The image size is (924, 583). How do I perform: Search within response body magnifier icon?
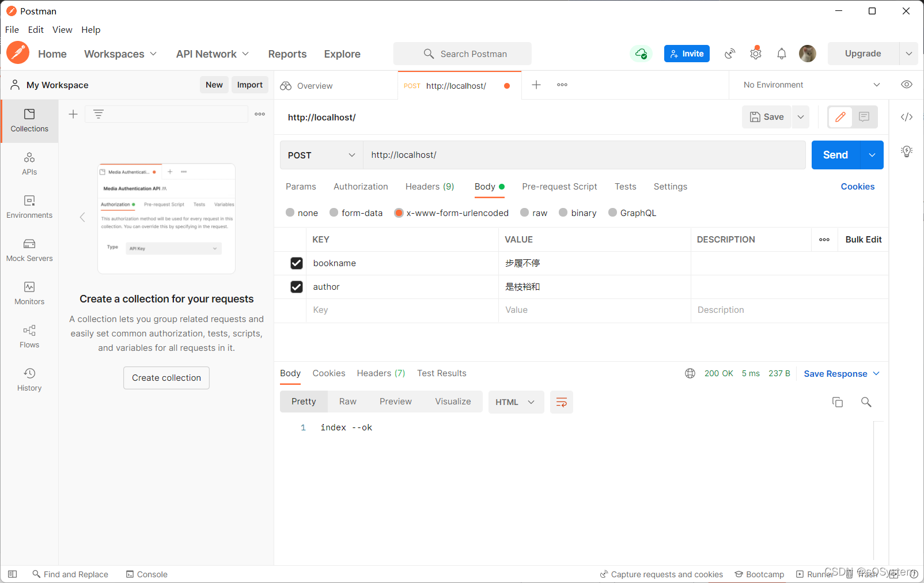click(866, 402)
